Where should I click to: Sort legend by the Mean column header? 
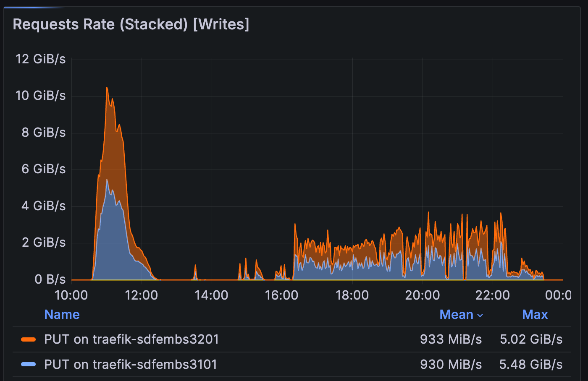point(456,314)
